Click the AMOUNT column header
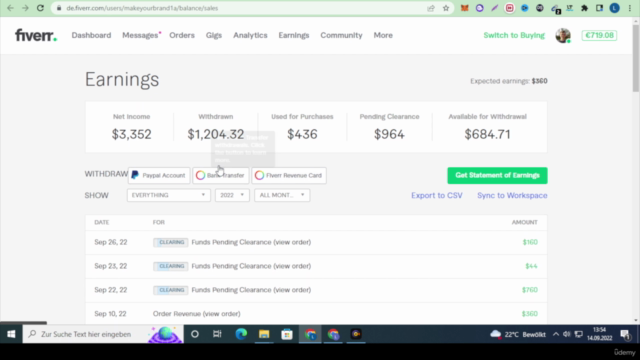The width and height of the screenshot is (640, 360). click(x=524, y=222)
